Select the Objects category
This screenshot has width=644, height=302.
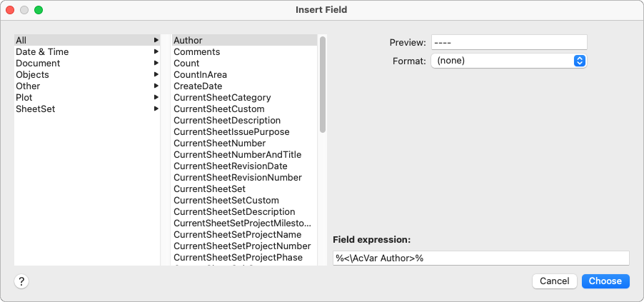(33, 74)
